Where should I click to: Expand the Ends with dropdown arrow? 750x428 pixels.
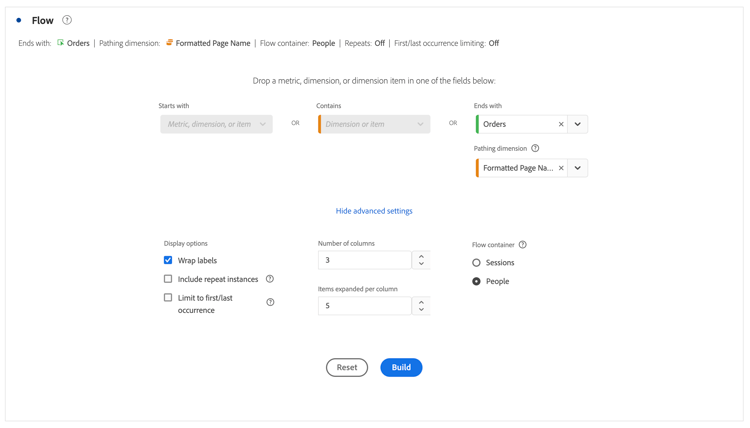click(x=578, y=124)
